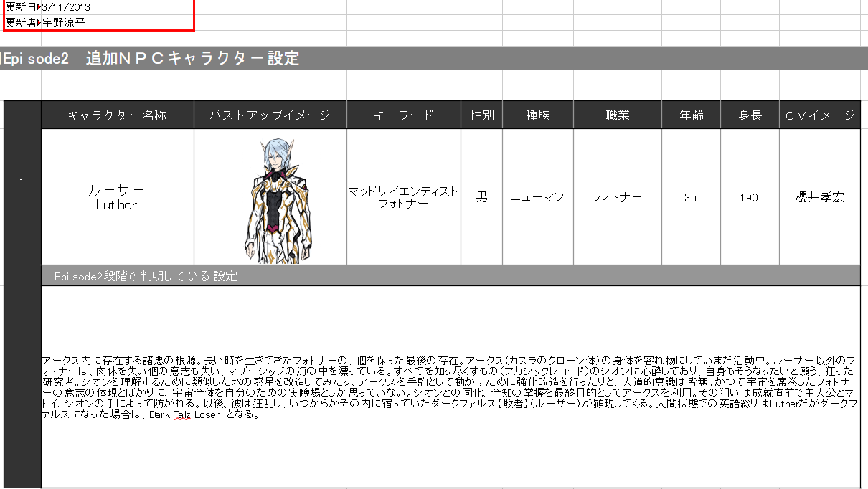Select the CV cell 櫻井孝宏
Image resolution: width=868 pixels, height=489 pixels.
pos(820,197)
